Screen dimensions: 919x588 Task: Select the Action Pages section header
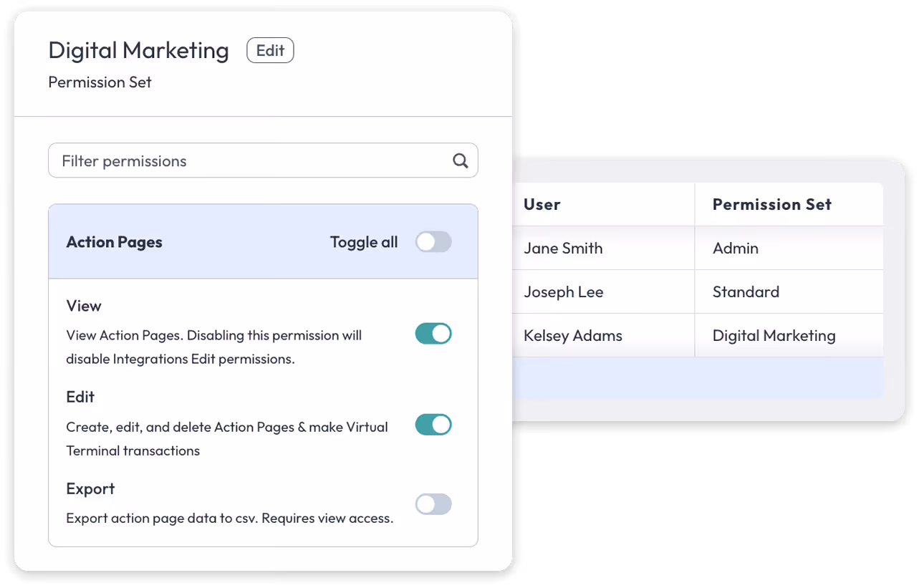coord(114,242)
